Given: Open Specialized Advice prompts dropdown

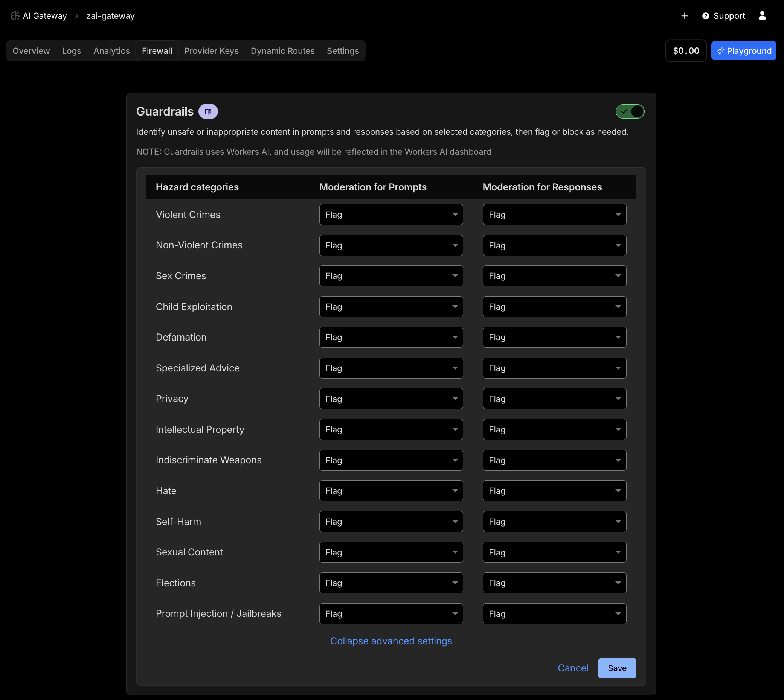Looking at the screenshot, I should point(391,368).
